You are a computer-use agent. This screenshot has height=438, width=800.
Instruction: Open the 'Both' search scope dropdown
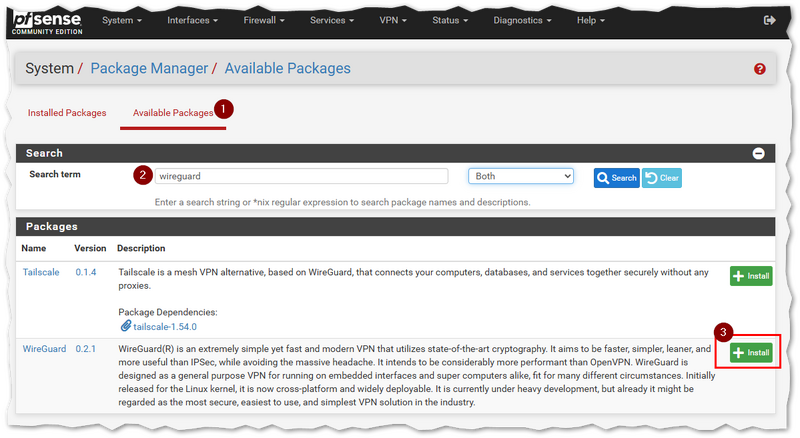pos(520,176)
